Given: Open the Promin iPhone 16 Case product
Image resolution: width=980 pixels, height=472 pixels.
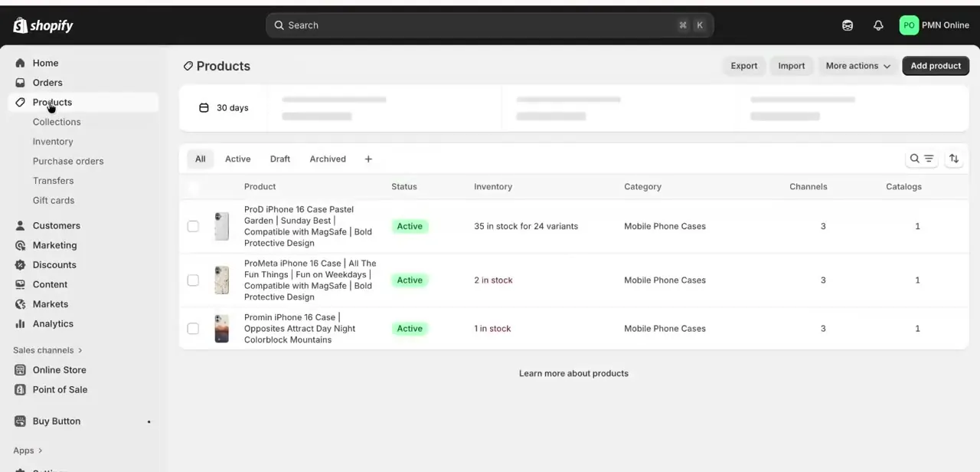Looking at the screenshot, I should pos(300,329).
